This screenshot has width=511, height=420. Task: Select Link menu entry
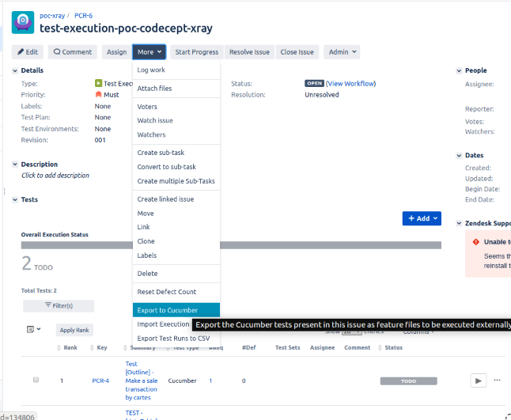pyautogui.click(x=176, y=227)
